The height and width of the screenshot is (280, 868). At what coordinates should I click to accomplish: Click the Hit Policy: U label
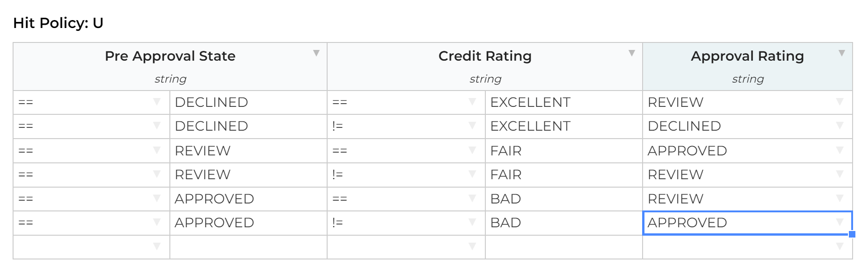click(x=58, y=23)
